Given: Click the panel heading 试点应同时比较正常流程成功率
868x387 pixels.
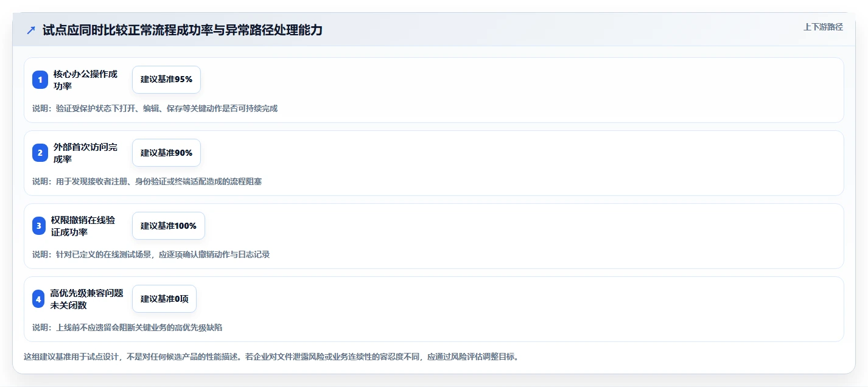Looking at the screenshot, I should point(183,30).
